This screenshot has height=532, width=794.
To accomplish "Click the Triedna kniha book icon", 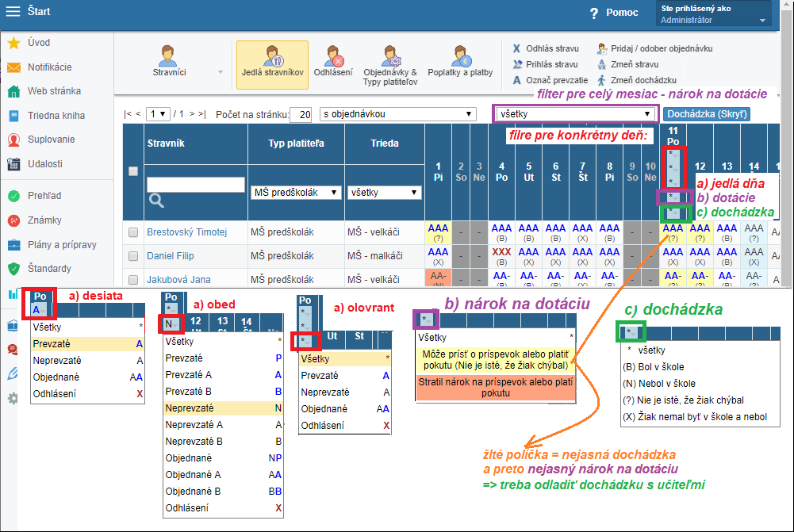I will pyautogui.click(x=13, y=116).
